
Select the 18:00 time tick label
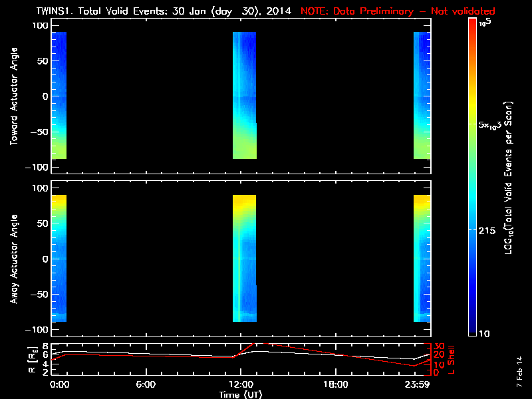tap(335, 384)
